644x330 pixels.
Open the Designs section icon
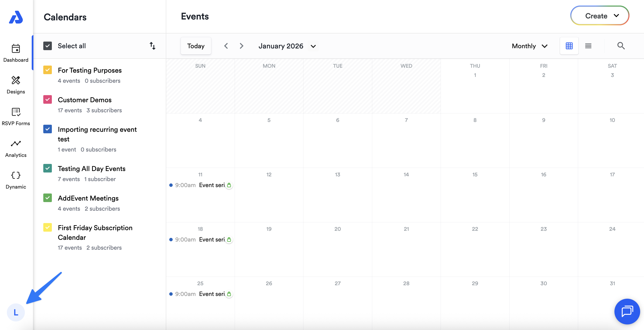click(x=16, y=81)
